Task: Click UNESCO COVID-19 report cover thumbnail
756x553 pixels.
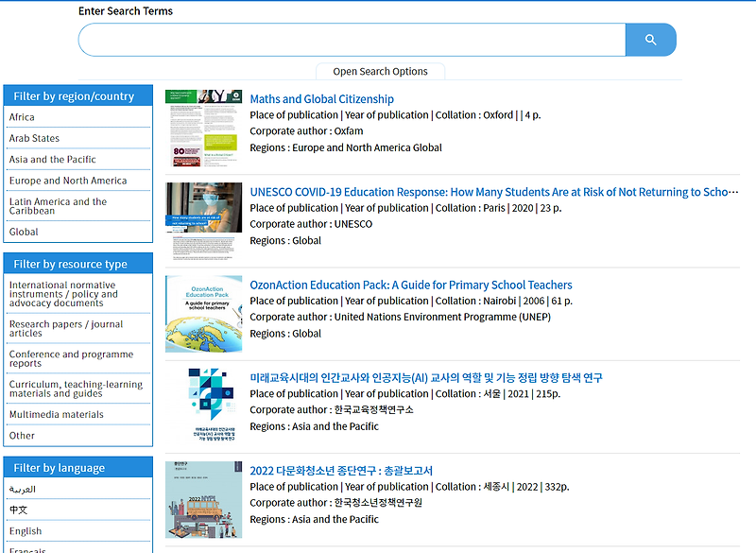Action: click(x=203, y=221)
